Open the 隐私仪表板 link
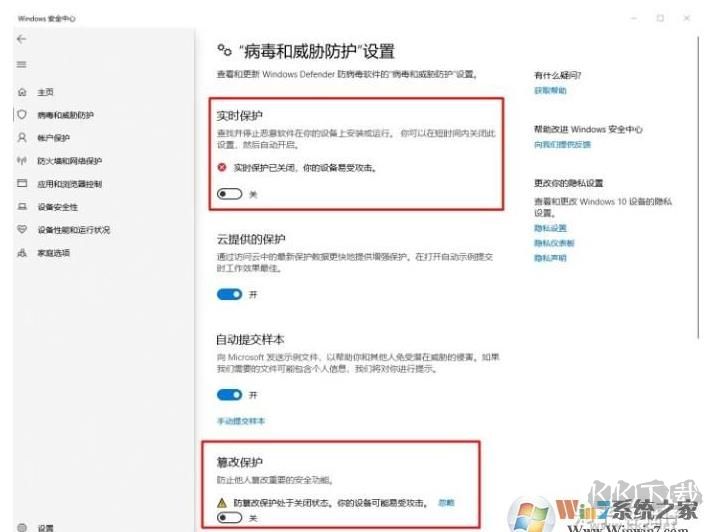704x532 pixels. 554,243
